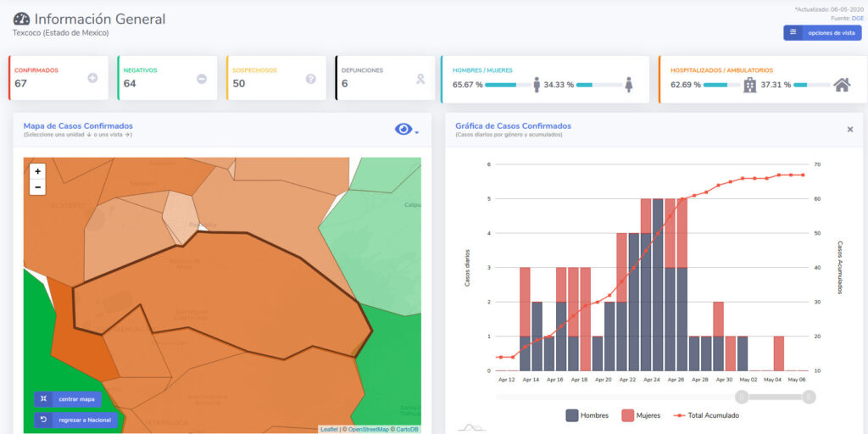Click regresar a Nacional button
Image resolution: width=868 pixels, height=434 pixels.
(76, 420)
